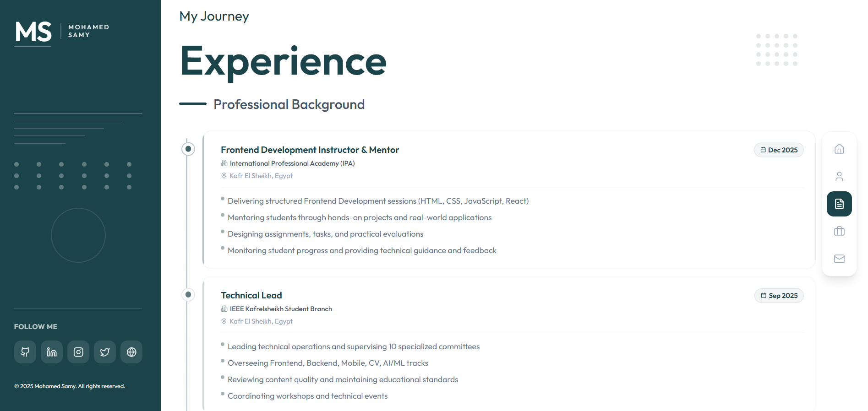The width and height of the screenshot is (868, 411).
Task: Open the GitHub profile icon
Action: (x=25, y=352)
